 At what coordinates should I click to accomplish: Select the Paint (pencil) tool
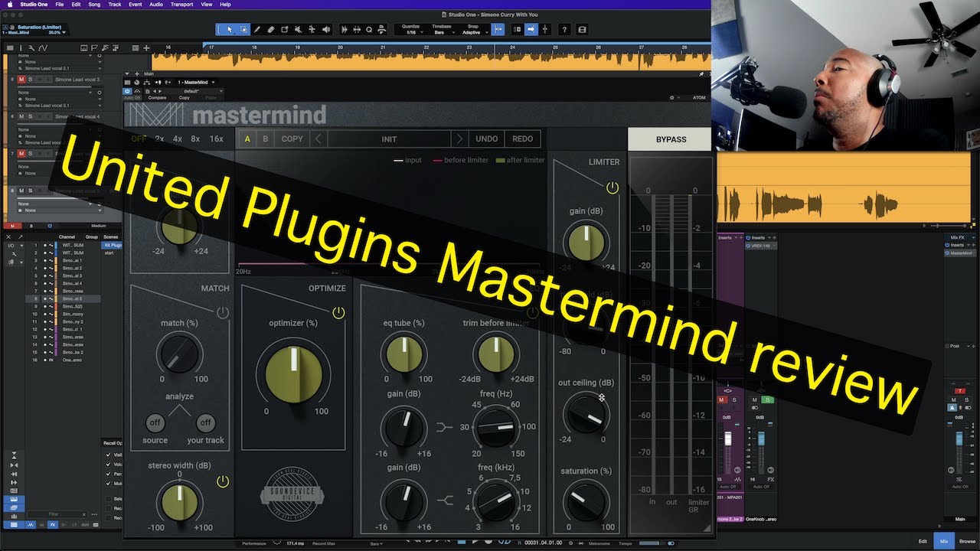257,30
